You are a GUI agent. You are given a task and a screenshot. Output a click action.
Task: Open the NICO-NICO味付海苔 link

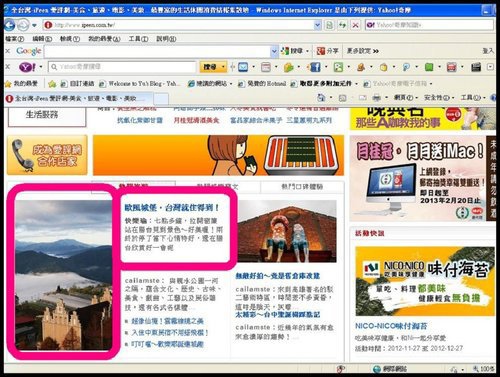coord(391,326)
